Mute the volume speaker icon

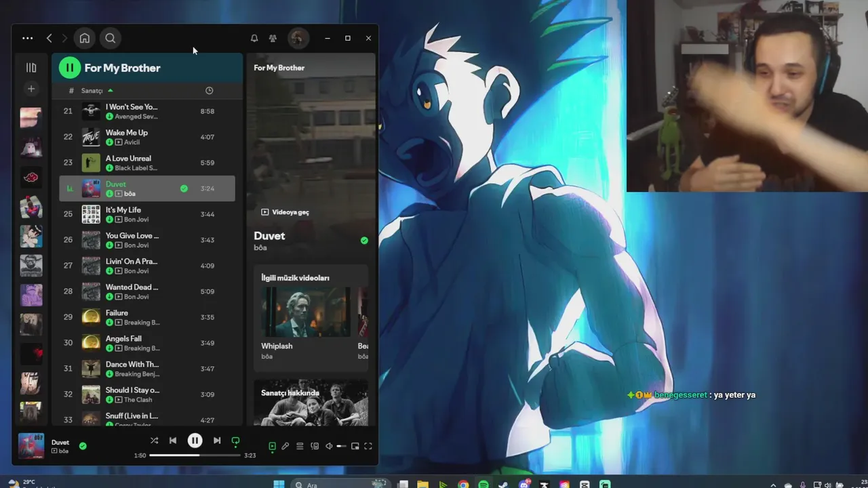[x=329, y=446]
